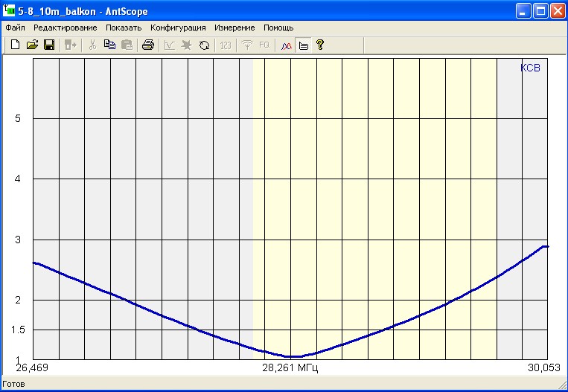Create a new file with toolbar icon
Image resolution: width=568 pixels, height=392 pixels.
point(15,45)
